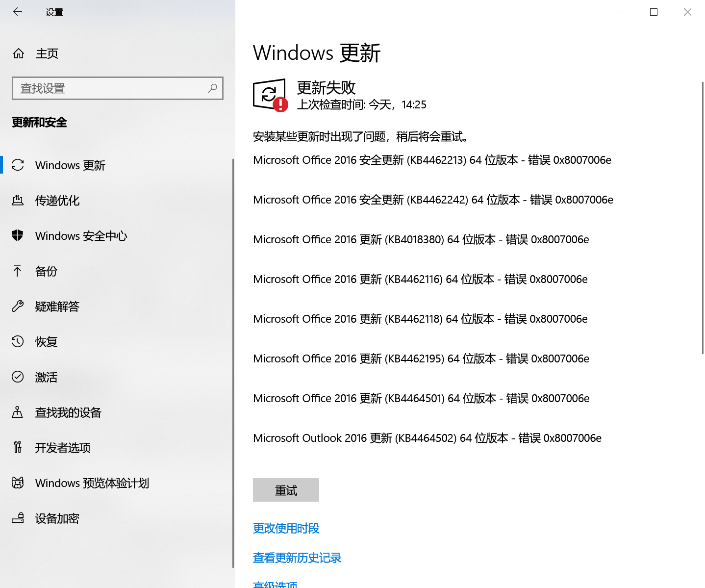The width and height of the screenshot is (705, 588).
Task: Open the 备份 section
Action: 118,271
